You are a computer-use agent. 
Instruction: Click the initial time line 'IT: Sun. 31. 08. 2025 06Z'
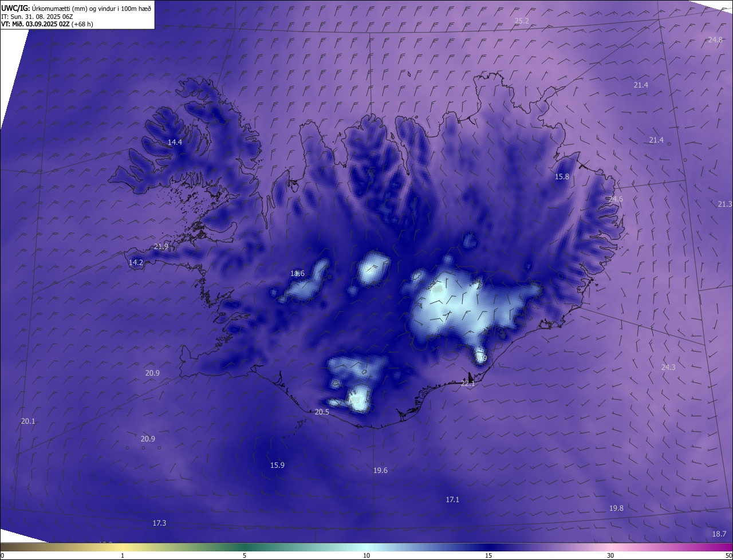point(38,17)
